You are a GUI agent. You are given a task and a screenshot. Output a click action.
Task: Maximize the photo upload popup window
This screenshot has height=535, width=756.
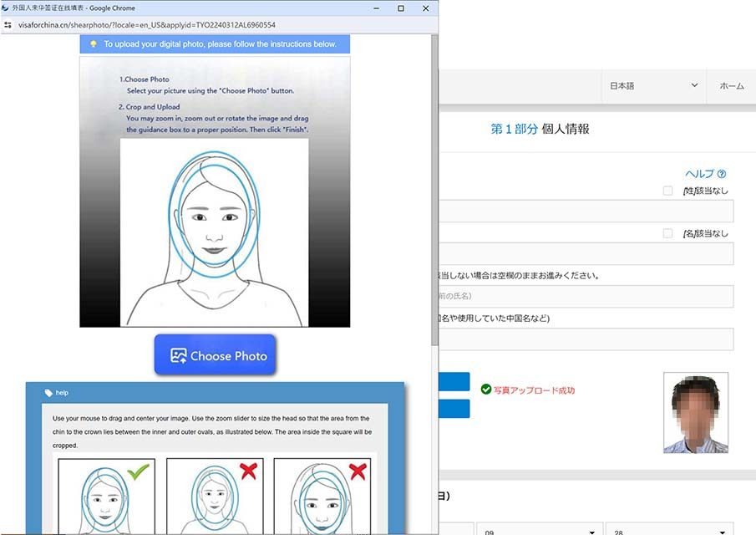(401, 8)
